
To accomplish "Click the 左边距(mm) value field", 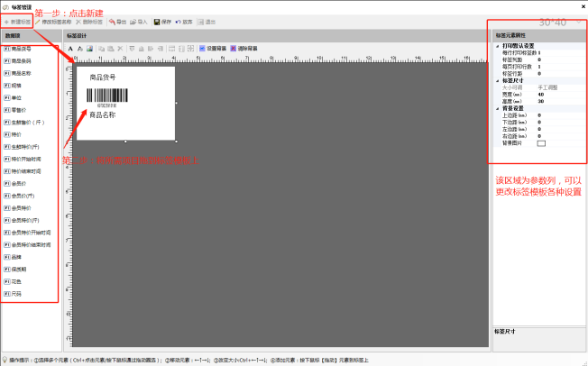I will coord(561,130).
